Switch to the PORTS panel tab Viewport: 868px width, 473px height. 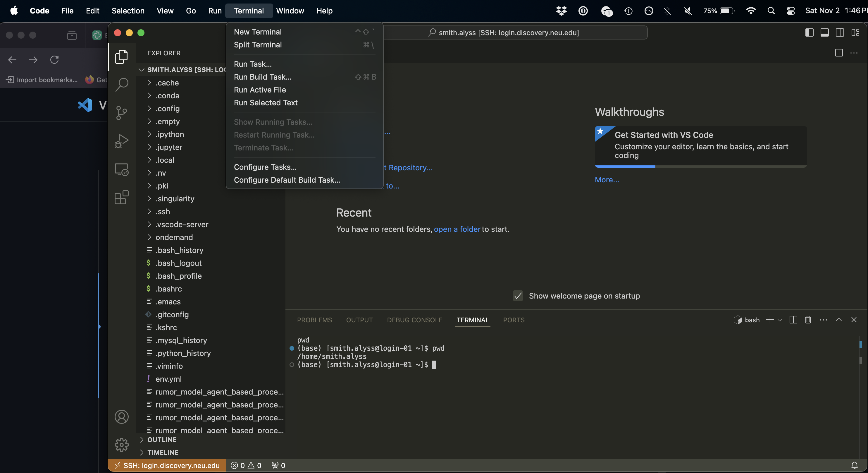[514, 320]
